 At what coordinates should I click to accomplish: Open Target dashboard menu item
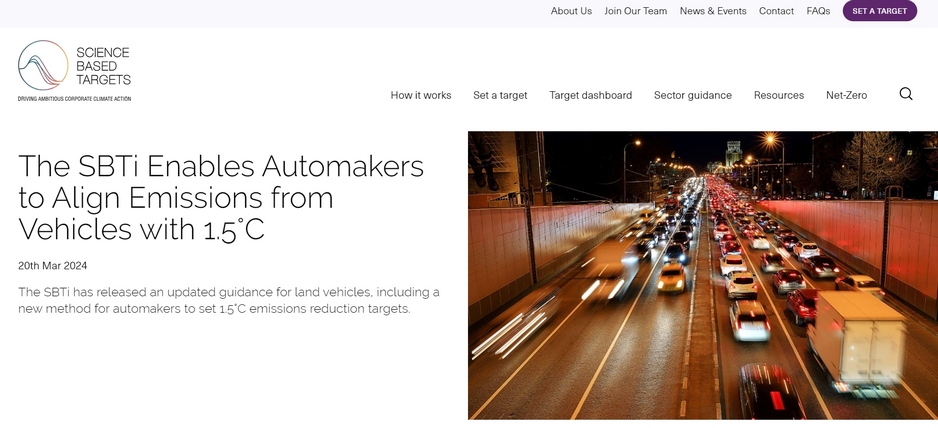[590, 95]
